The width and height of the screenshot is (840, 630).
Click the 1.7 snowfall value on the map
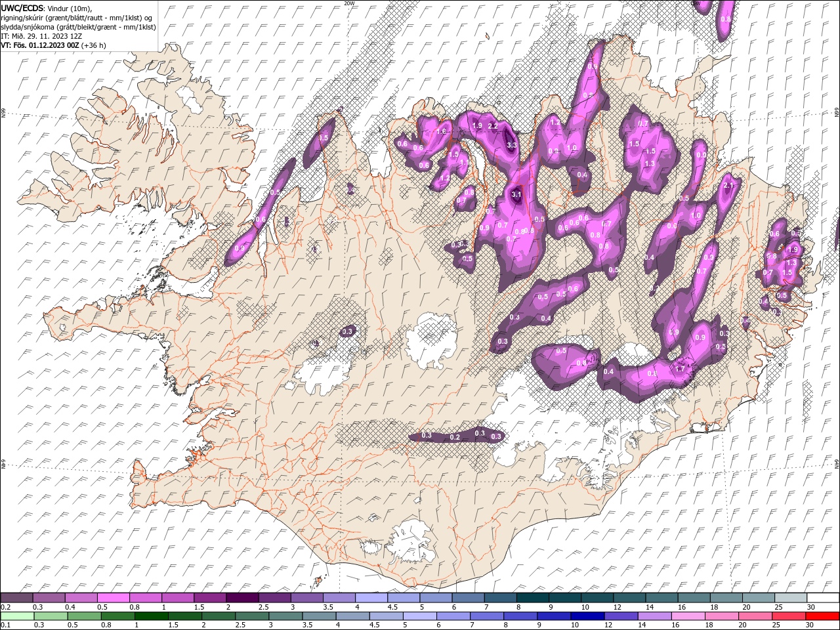coord(680,369)
